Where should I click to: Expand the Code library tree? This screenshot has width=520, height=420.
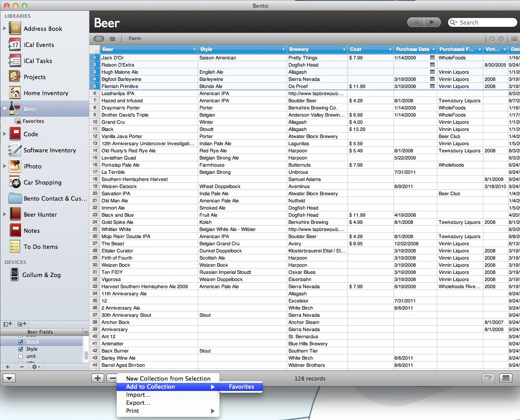click(x=4, y=134)
